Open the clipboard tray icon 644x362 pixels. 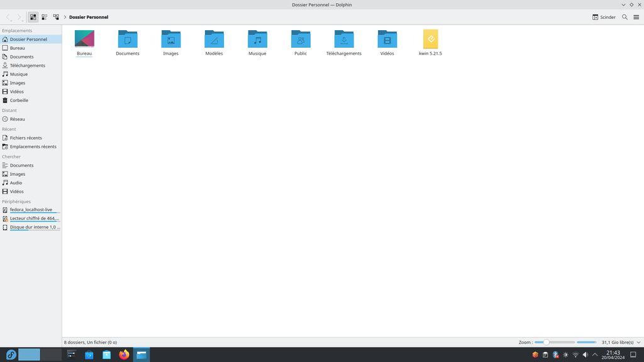click(x=545, y=354)
